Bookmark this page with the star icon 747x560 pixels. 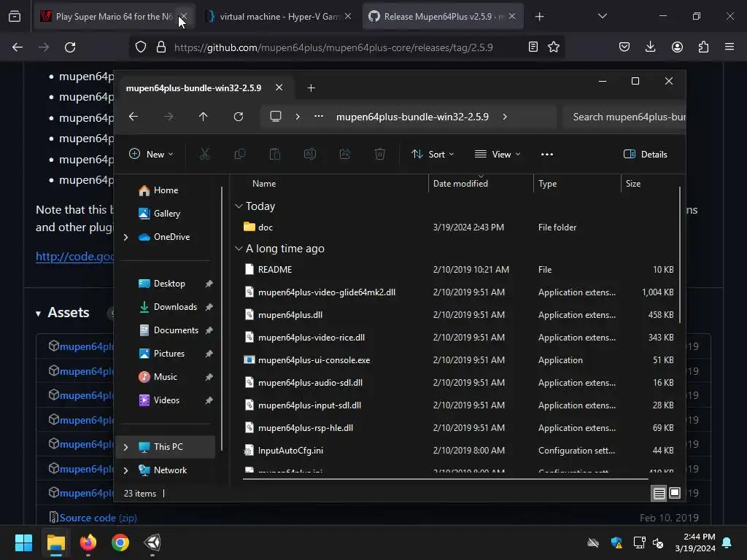click(554, 47)
